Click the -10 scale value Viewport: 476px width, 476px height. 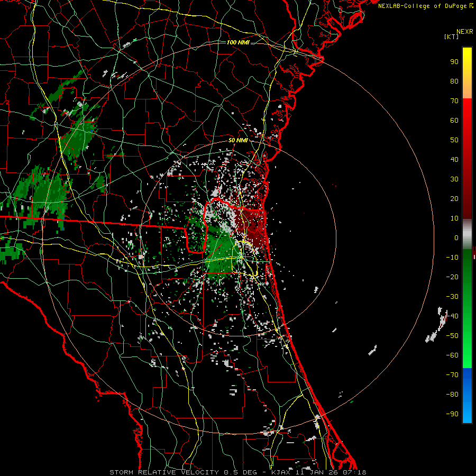[x=452, y=258]
